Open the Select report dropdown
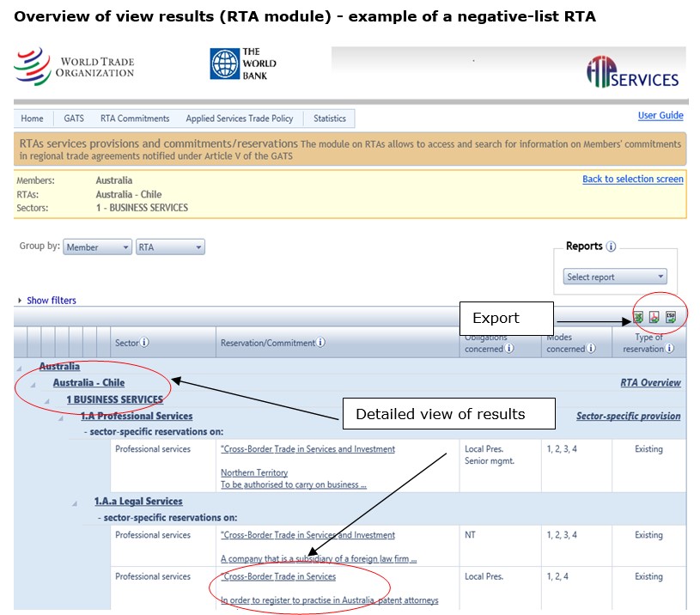Image resolution: width=700 pixels, height=615 pixels. click(x=615, y=277)
